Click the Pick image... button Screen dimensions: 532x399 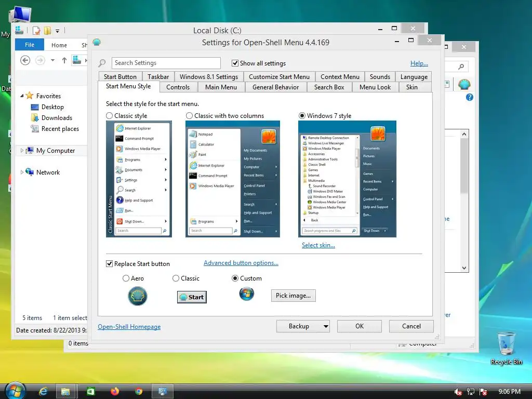point(293,296)
